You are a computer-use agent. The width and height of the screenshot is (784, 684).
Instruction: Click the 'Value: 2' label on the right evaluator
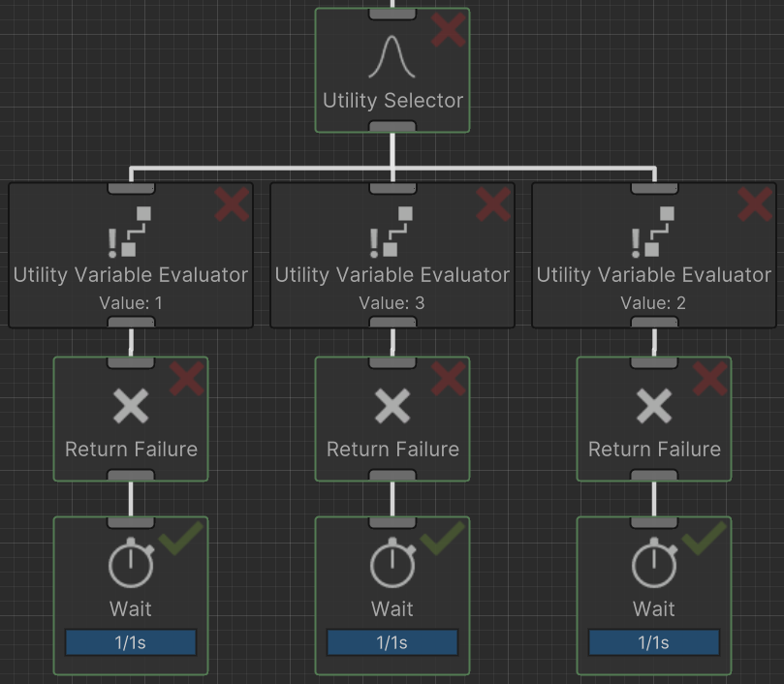pos(654,303)
